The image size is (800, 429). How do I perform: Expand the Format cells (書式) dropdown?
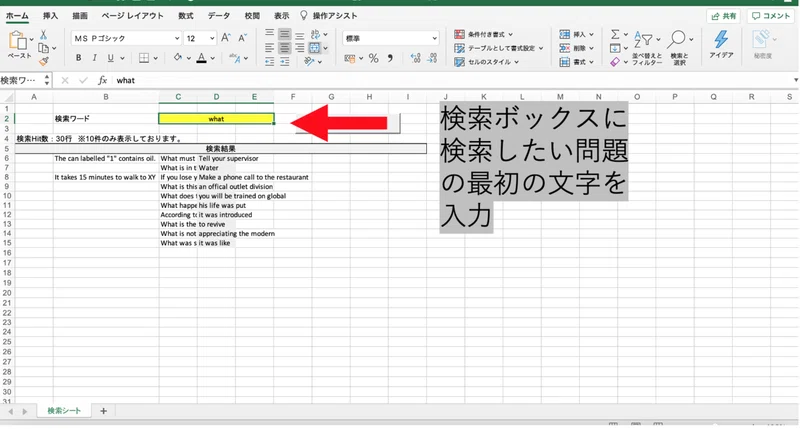[x=591, y=62]
